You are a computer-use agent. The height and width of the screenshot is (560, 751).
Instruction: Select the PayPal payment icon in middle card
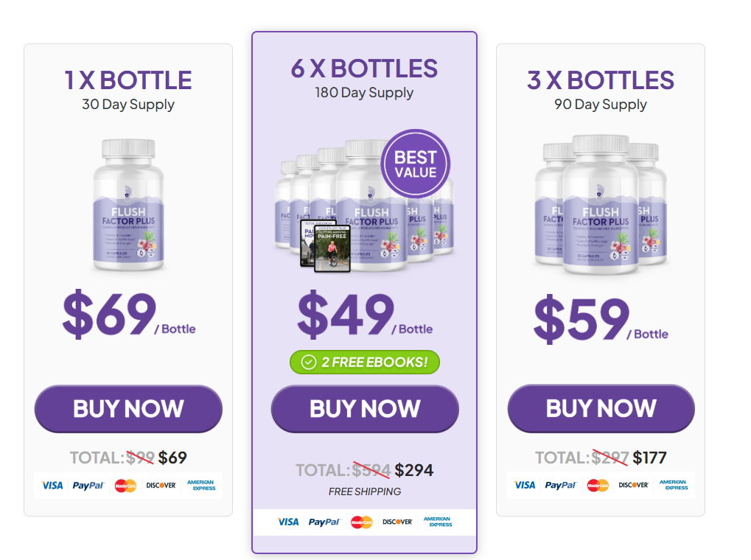[326, 520]
